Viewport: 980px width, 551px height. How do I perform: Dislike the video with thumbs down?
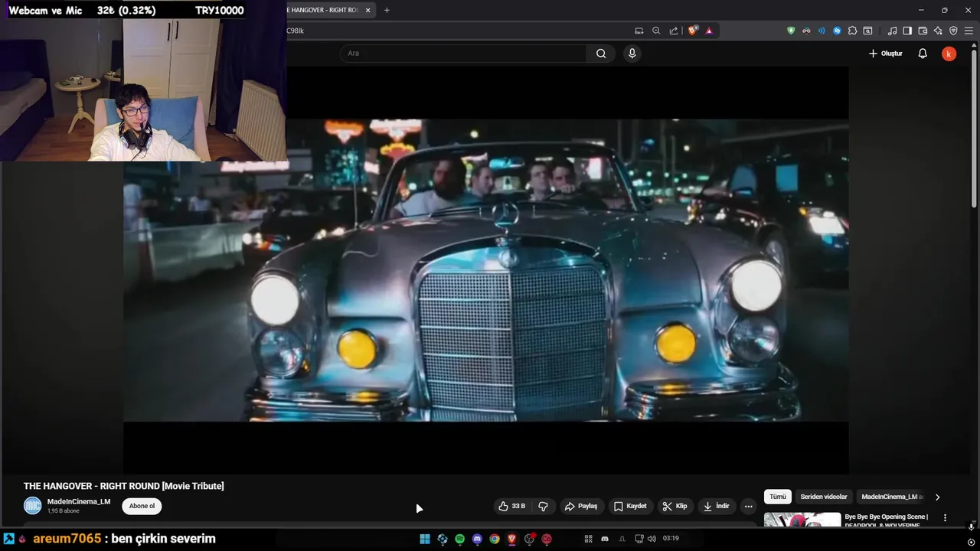click(x=543, y=506)
